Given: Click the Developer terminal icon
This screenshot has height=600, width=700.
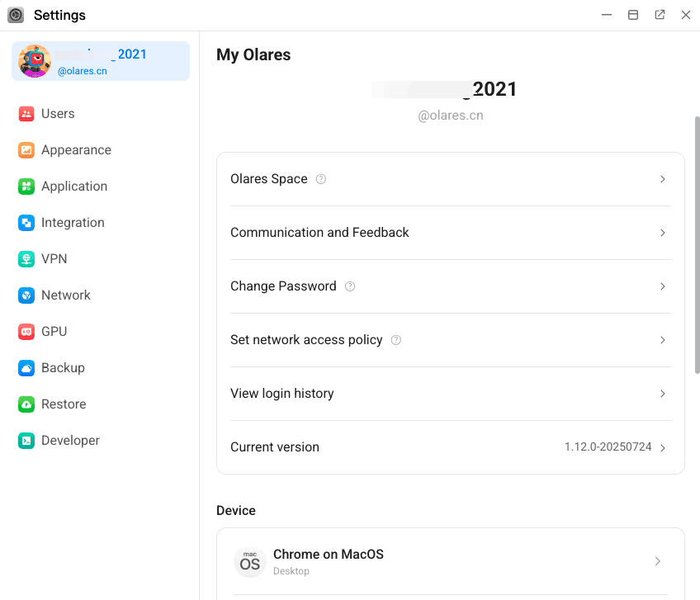Looking at the screenshot, I should 26,440.
